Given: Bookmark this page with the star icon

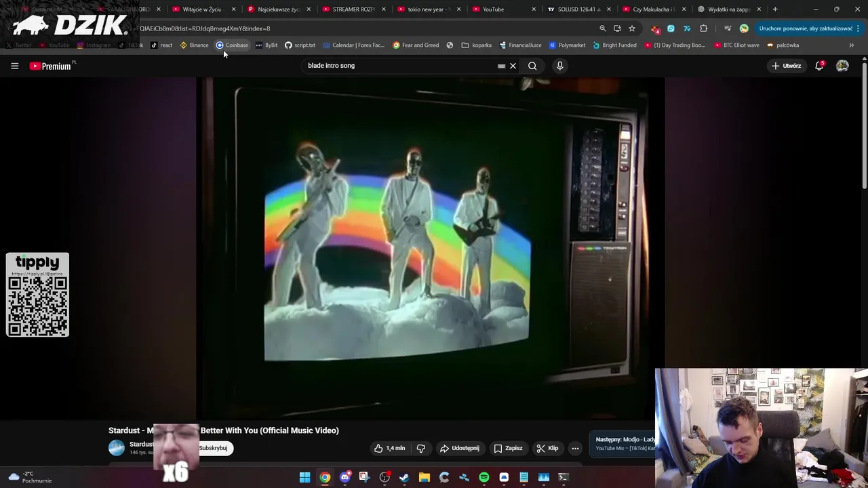Looking at the screenshot, I should [x=632, y=28].
